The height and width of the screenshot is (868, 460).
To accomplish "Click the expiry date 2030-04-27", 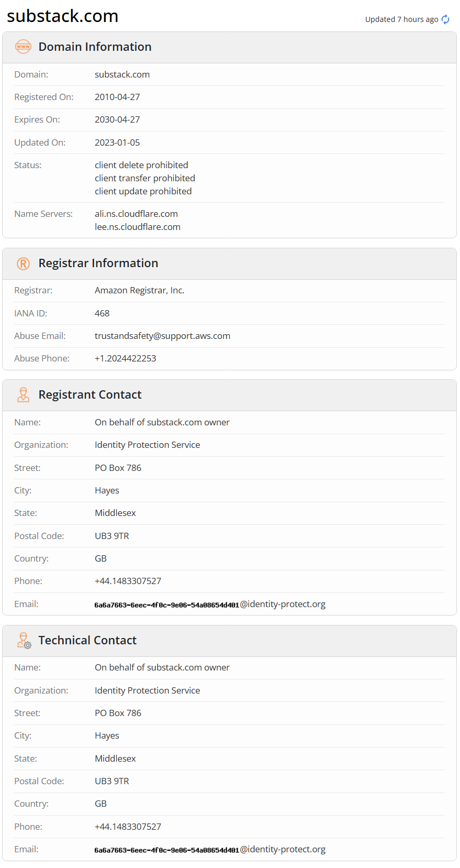I will coord(117,119).
